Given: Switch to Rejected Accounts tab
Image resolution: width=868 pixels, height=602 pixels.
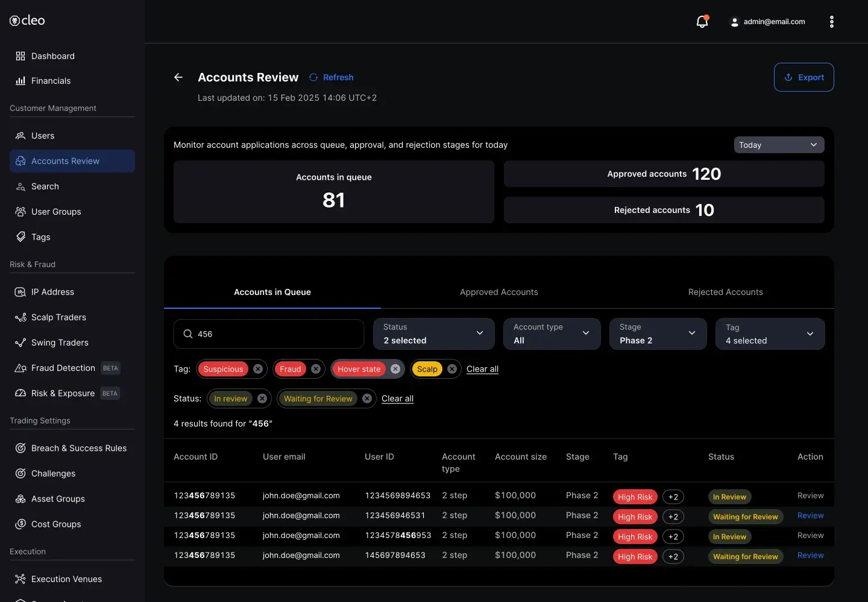Looking at the screenshot, I should click(726, 292).
